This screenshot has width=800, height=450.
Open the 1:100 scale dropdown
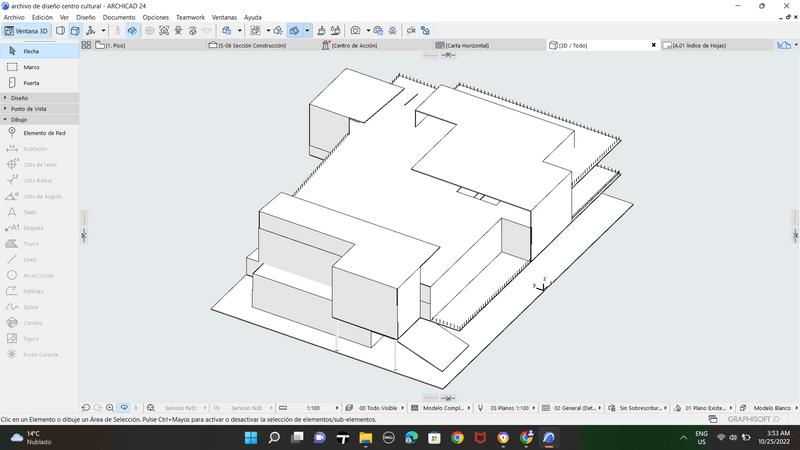pyautogui.click(x=315, y=408)
